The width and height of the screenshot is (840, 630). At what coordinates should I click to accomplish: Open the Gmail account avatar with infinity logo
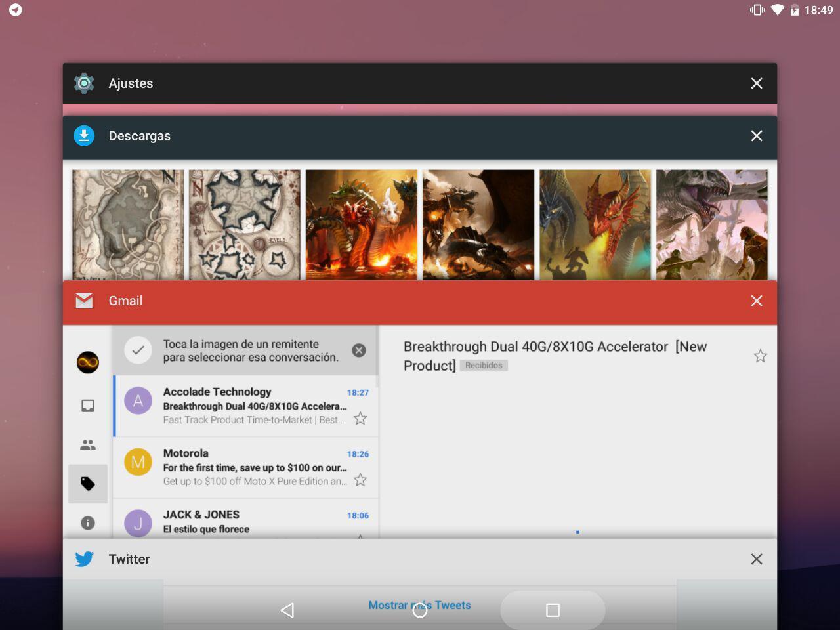[x=88, y=362]
